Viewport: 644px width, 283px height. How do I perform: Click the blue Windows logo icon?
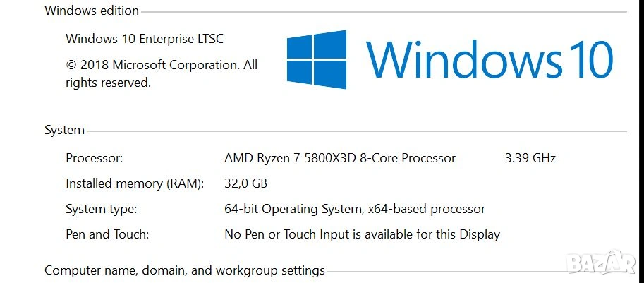317,59
